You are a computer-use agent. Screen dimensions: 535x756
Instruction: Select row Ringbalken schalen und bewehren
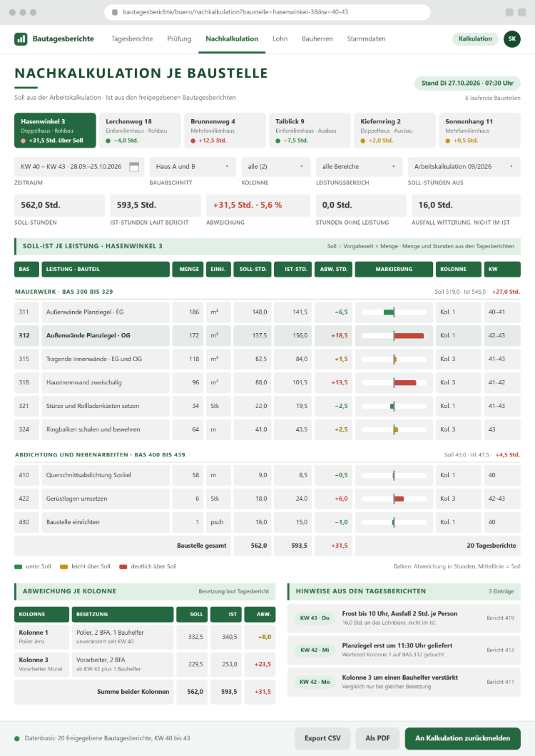(x=267, y=429)
